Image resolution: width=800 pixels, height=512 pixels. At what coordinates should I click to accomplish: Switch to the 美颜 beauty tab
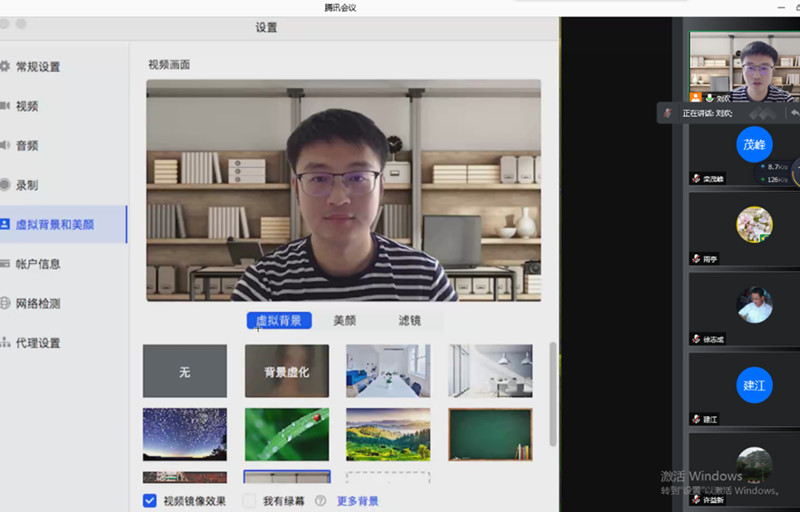344,321
